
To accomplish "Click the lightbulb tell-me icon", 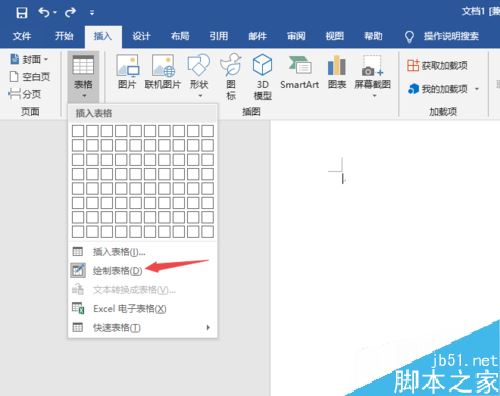I will point(409,37).
